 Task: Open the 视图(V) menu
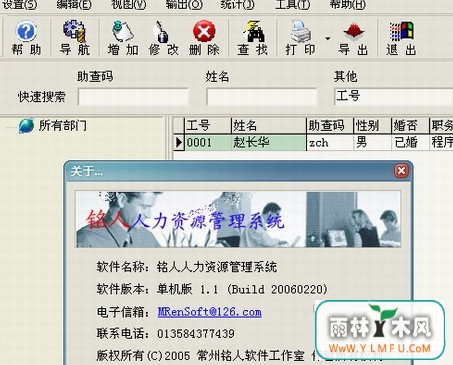[x=129, y=5]
